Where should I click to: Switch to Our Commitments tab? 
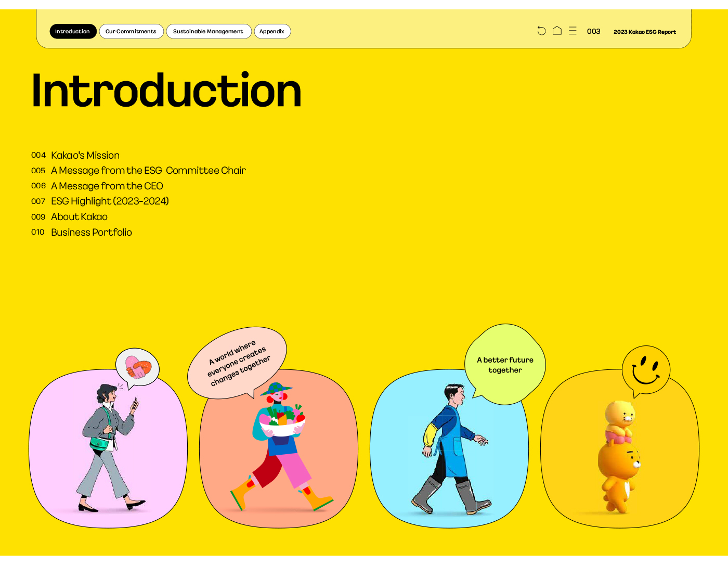coord(131,31)
